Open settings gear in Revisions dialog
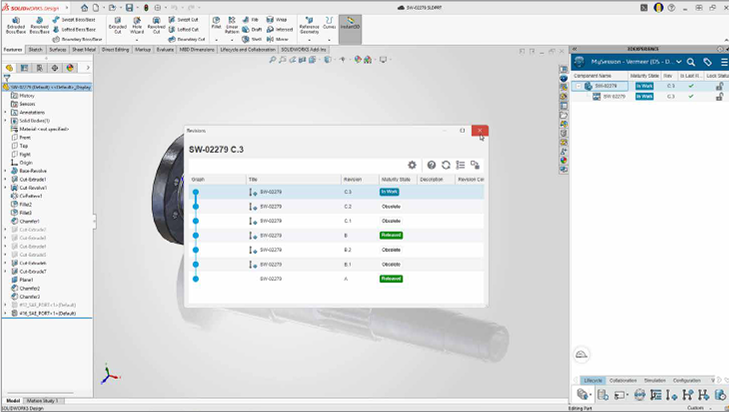Image resolution: width=729 pixels, height=412 pixels. tap(412, 165)
